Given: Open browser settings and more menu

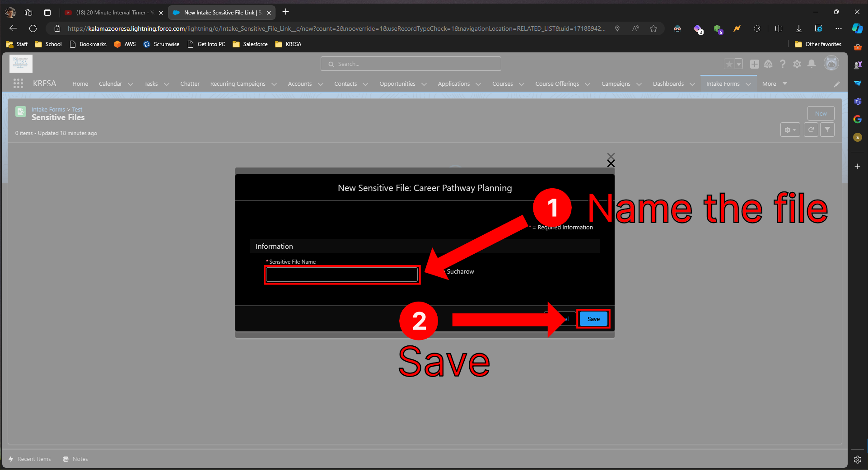Looking at the screenshot, I should pyautogui.click(x=839, y=28).
